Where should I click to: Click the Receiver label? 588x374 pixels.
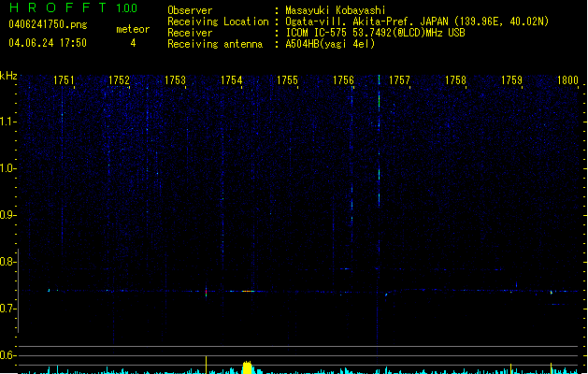coord(190,33)
